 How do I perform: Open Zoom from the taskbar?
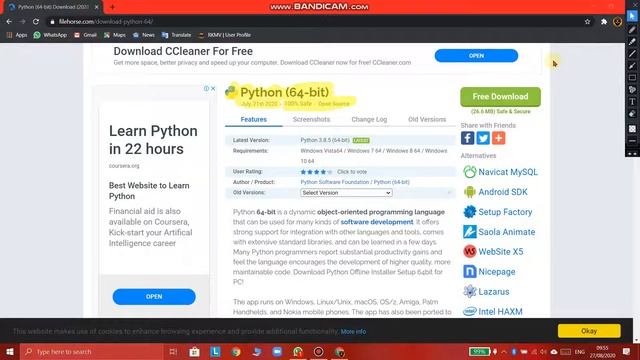tap(277, 351)
